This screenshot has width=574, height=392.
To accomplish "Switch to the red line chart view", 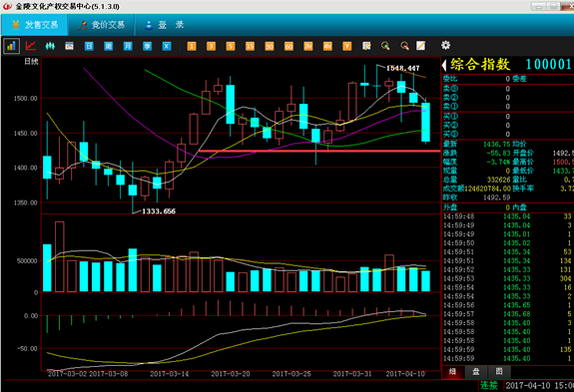I will click(x=31, y=46).
